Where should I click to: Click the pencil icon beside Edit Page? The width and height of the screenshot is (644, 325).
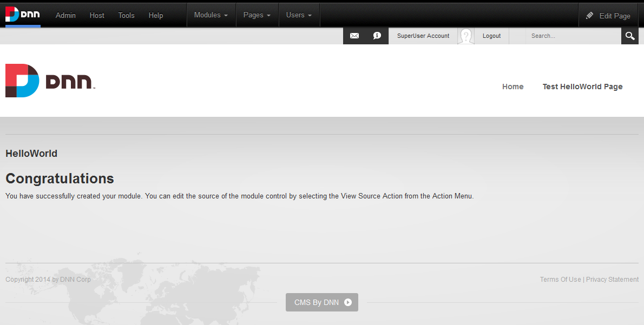pos(589,16)
